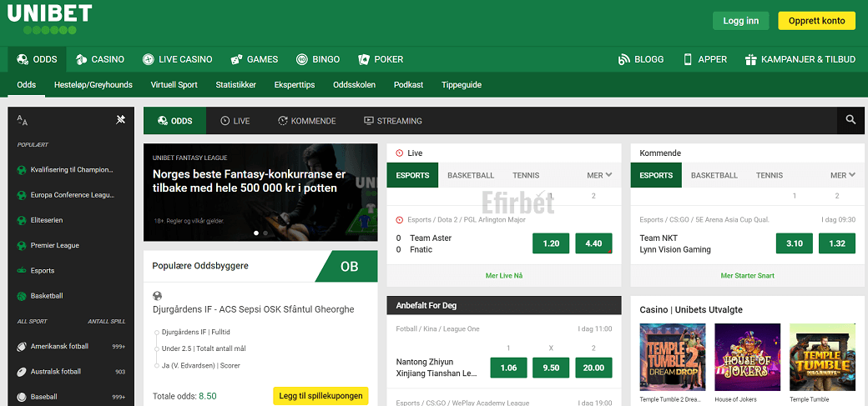Switch to the KOMMENDE tab
Image resolution: width=868 pixels, height=406 pixels.
[x=306, y=121]
